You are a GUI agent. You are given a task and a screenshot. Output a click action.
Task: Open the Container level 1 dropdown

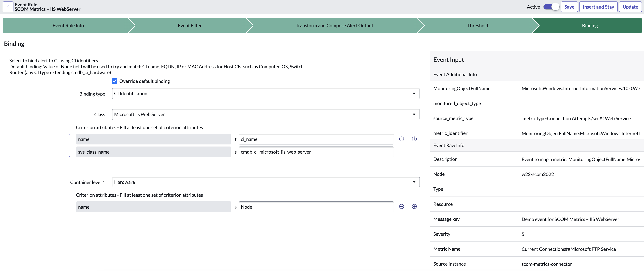click(266, 182)
